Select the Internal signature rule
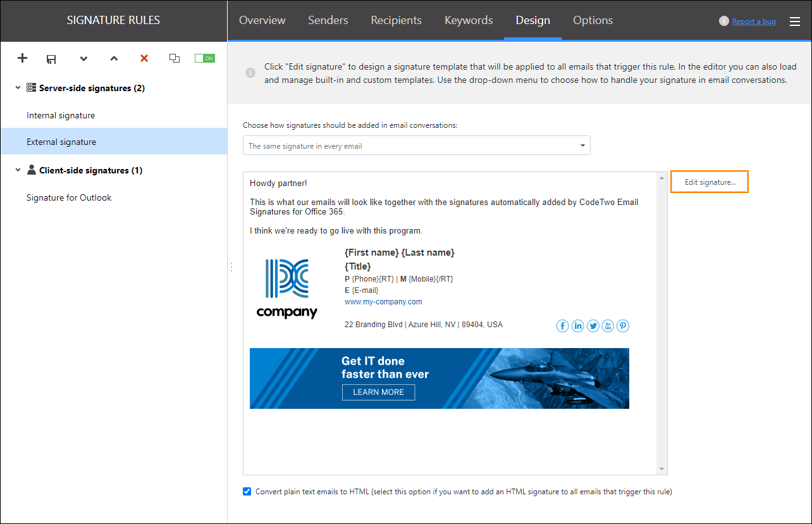Viewport: 812px width, 524px height. pyautogui.click(x=61, y=115)
